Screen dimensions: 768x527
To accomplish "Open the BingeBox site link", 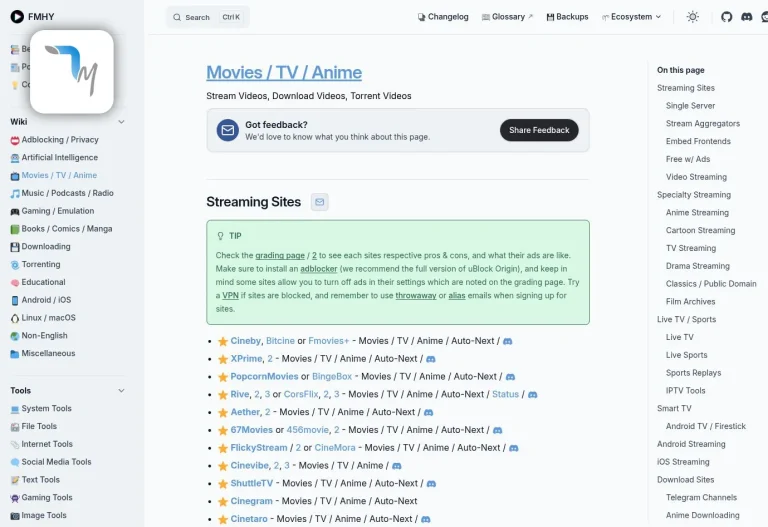I will tap(332, 377).
